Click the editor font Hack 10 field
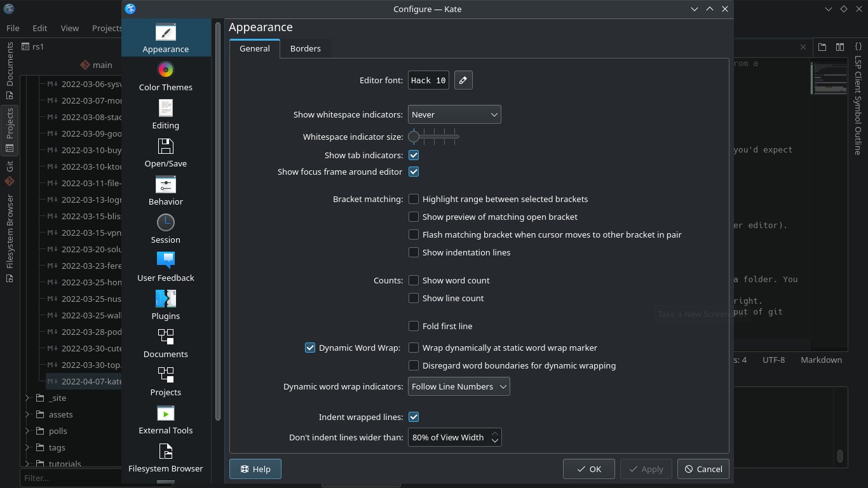 (428, 80)
